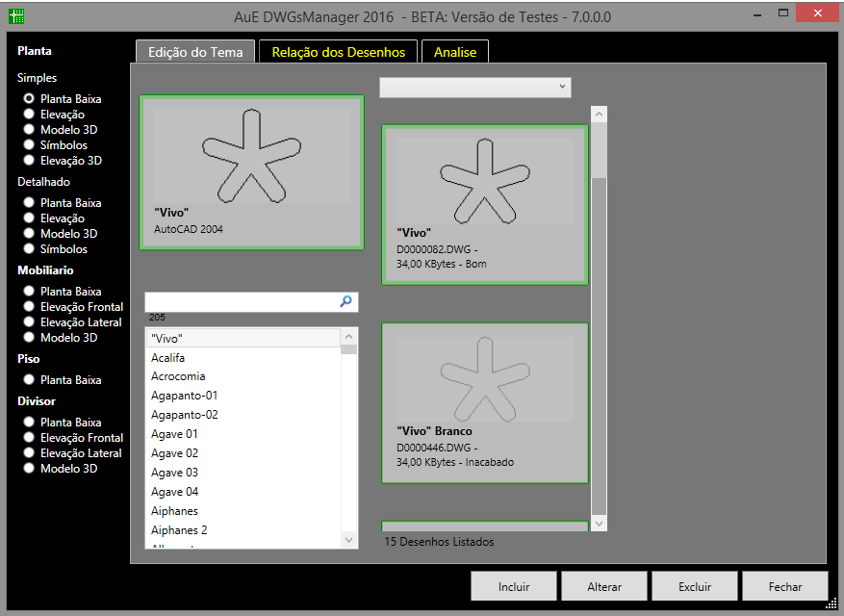
Task: Click inside the plant search field
Action: coord(241,302)
